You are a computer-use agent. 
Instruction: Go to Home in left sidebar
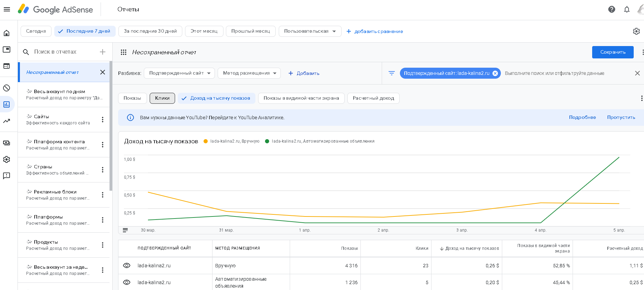[7, 33]
